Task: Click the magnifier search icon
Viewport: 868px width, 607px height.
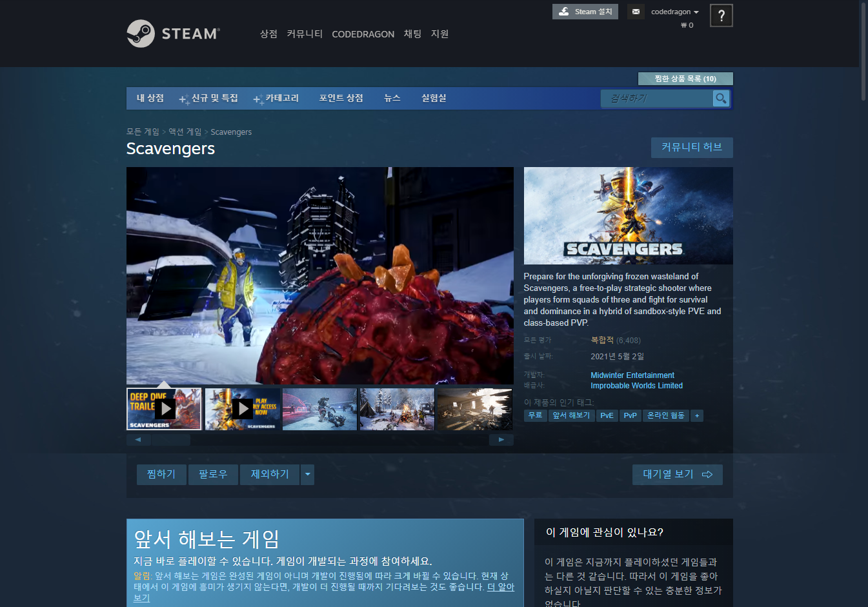Action: pos(721,98)
